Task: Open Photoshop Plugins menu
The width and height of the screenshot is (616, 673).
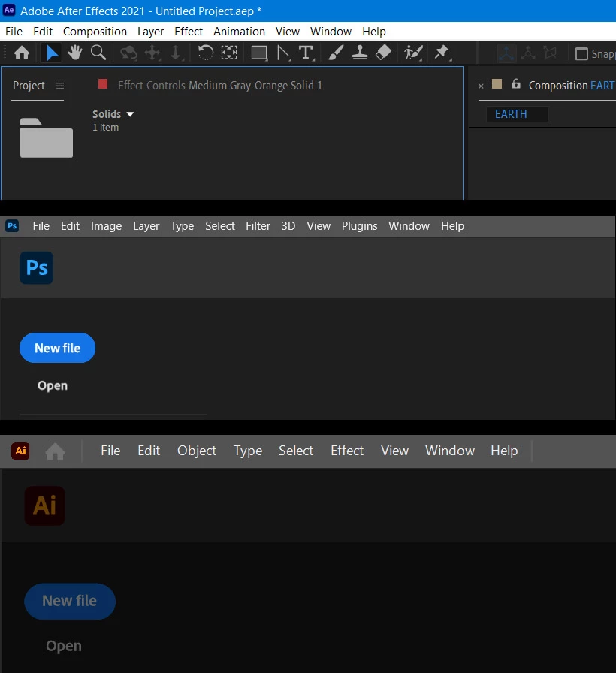Action: point(359,226)
